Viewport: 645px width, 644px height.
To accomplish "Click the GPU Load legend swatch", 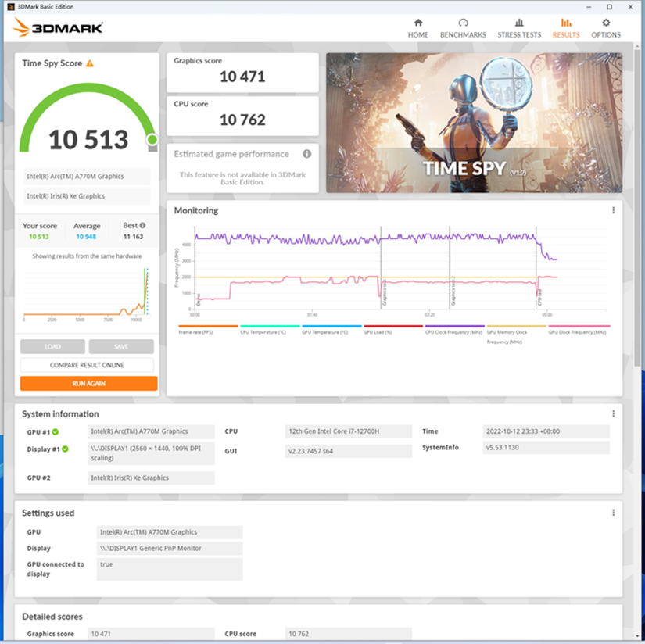I will (393, 326).
